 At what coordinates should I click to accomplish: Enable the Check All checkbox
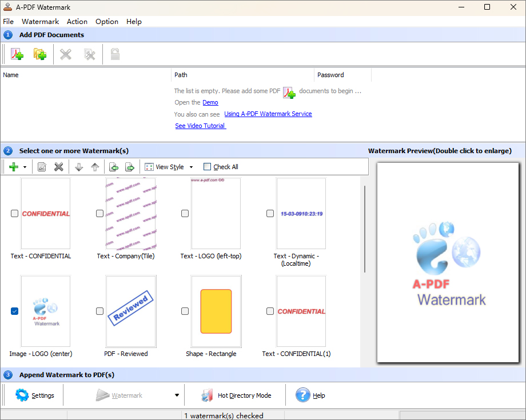[208, 167]
